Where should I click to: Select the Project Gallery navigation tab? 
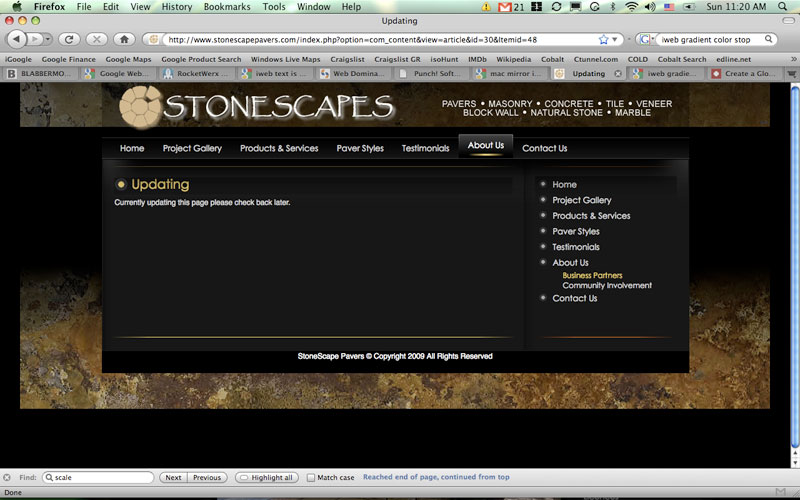pyautogui.click(x=192, y=148)
